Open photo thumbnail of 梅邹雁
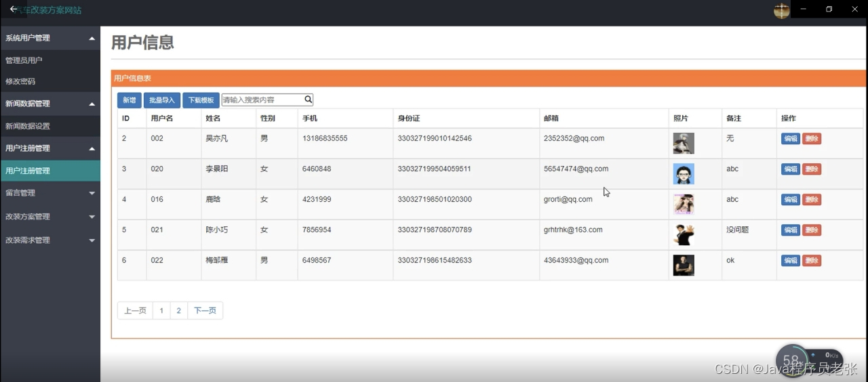Screen dimensions: 868x382 (x=684, y=266)
